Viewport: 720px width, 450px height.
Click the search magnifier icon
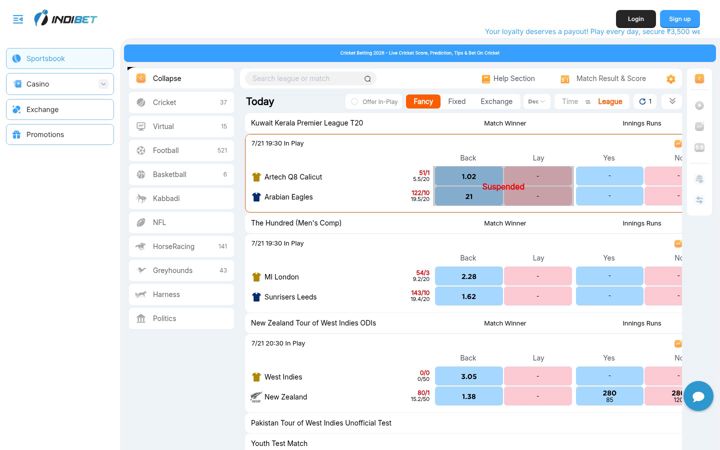[x=367, y=79]
